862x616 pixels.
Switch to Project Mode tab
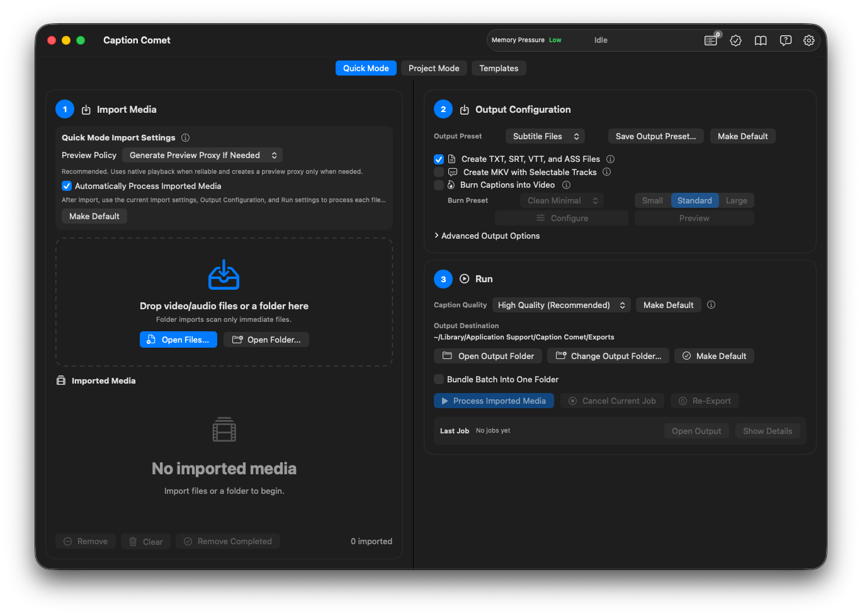point(434,68)
